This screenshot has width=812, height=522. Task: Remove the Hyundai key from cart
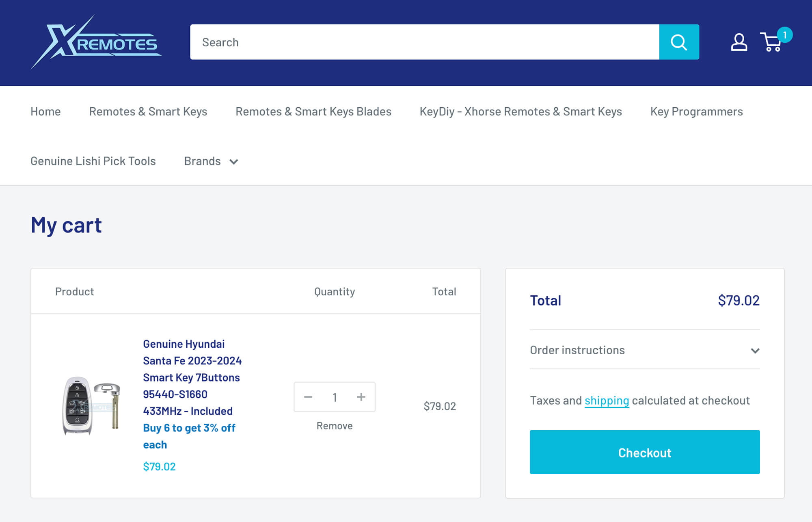335,426
